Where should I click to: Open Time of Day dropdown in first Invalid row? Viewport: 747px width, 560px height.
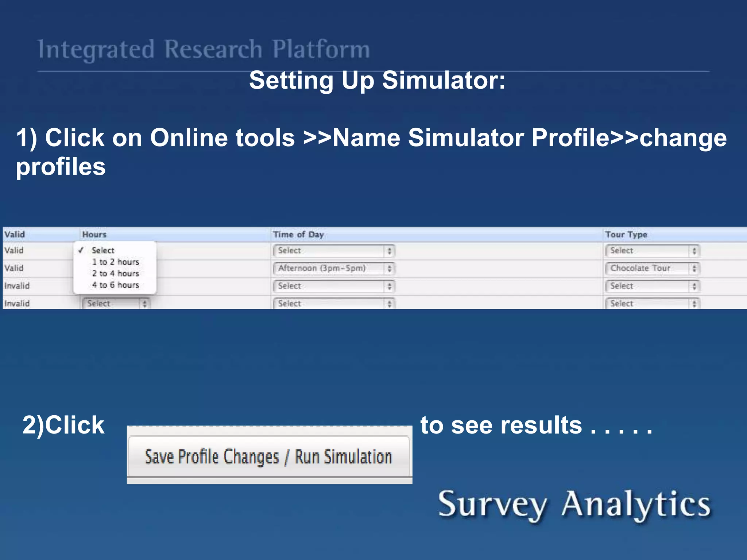(x=334, y=286)
